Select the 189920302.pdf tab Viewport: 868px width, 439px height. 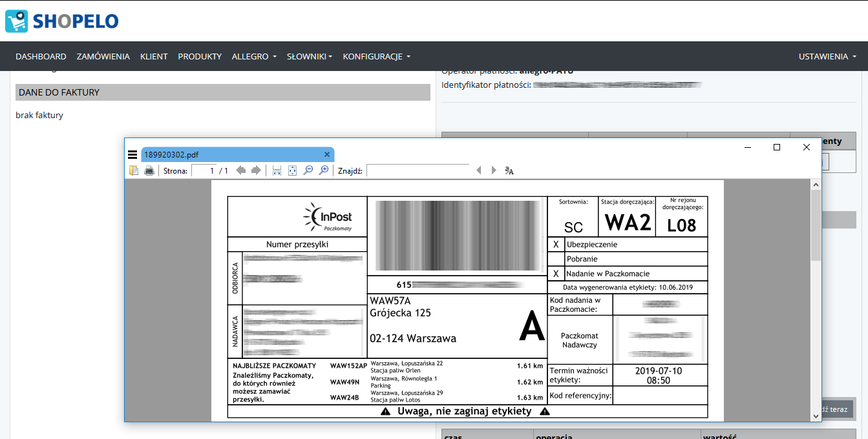point(171,155)
